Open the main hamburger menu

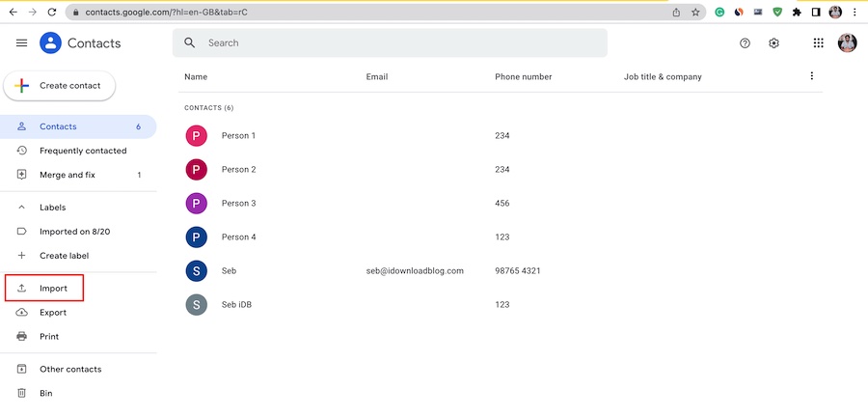[x=21, y=43]
